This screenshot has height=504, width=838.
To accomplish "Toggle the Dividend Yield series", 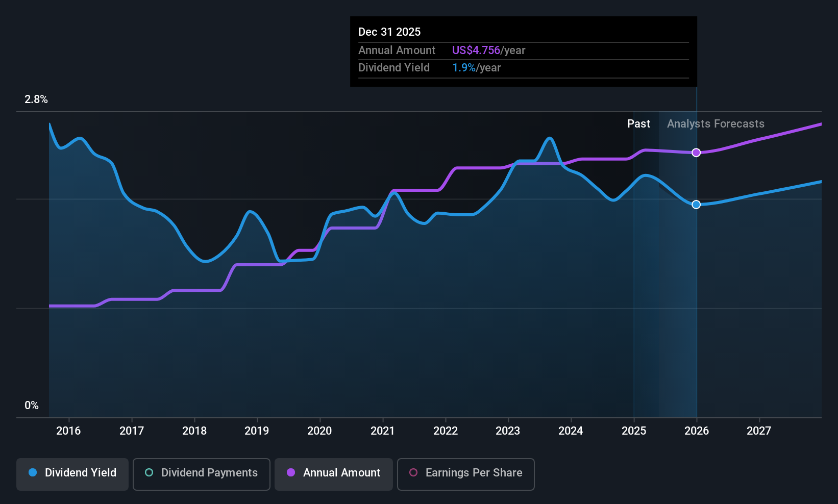I will tap(72, 474).
